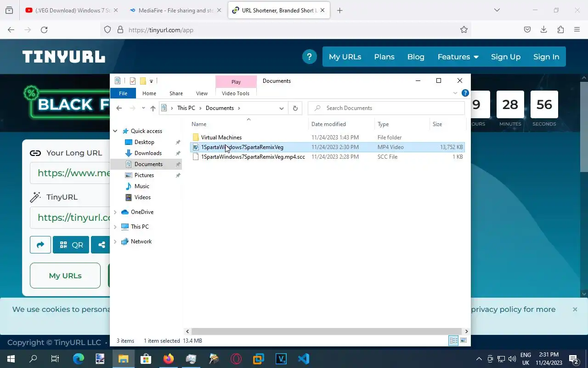The height and width of the screenshot is (368, 588).
Task: Click the Properties icon in Explorer quick access toolbar
Action: tap(133, 81)
